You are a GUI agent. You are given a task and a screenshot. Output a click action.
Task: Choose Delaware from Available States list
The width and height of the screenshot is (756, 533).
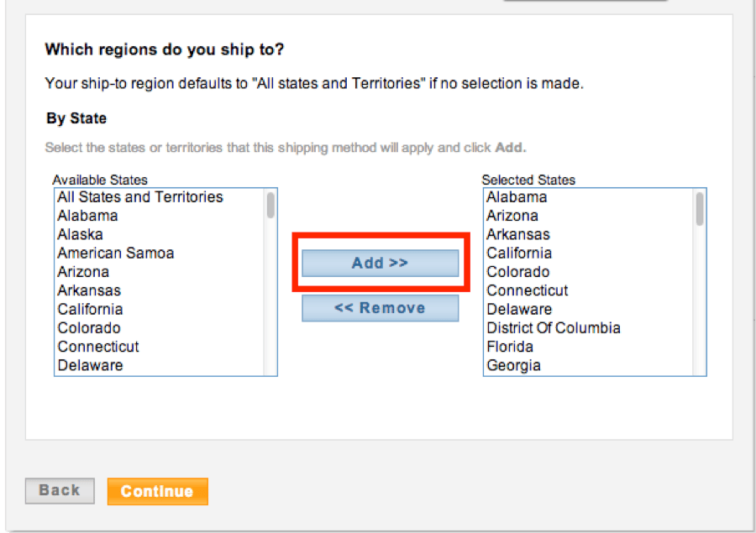(90, 365)
